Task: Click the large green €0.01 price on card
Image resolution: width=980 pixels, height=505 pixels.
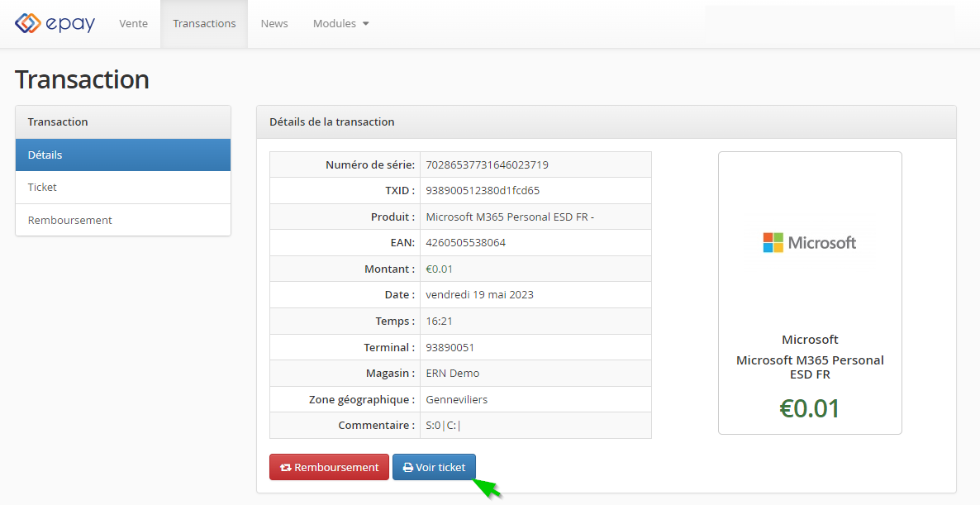Action: (810, 408)
